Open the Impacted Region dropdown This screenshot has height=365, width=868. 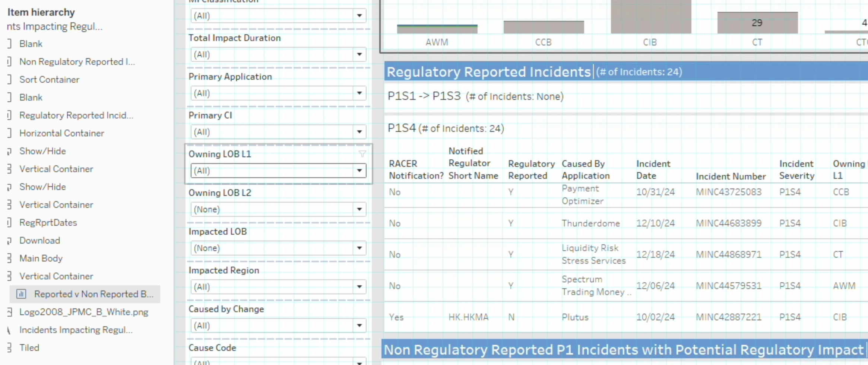click(278, 287)
